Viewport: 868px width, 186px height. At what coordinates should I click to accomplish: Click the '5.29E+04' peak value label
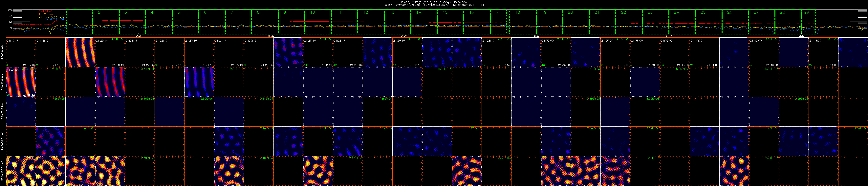coord(58,69)
